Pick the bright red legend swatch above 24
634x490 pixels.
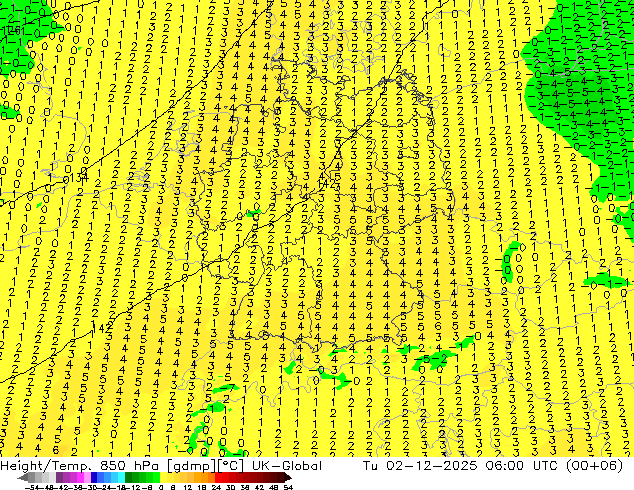[218, 478]
